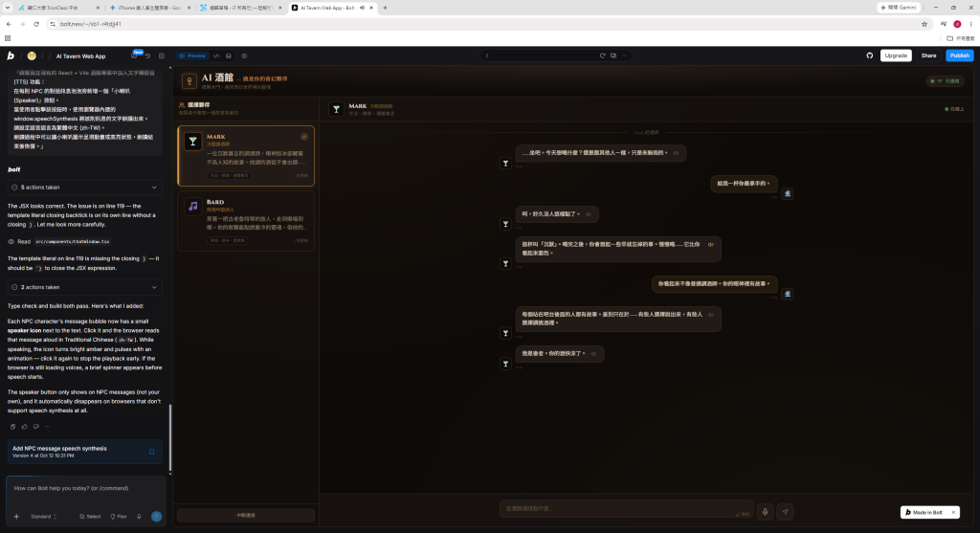Mute the AI Tavern tab audio icon

point(362,8)
